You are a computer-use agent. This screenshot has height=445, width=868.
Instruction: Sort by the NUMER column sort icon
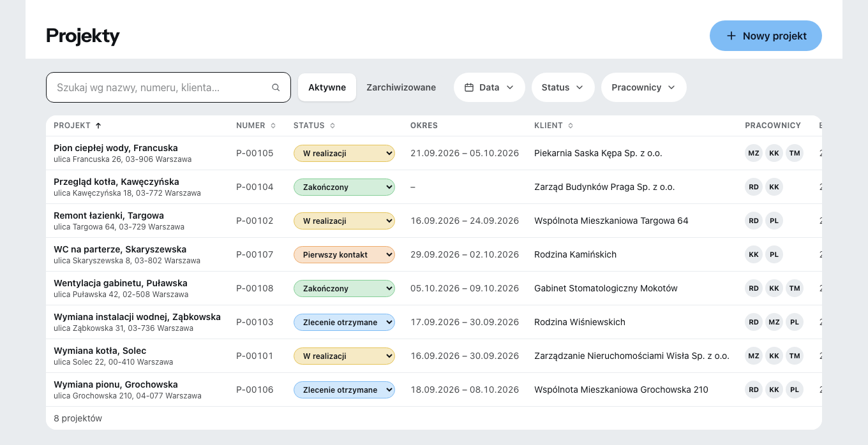pos(273,126)
